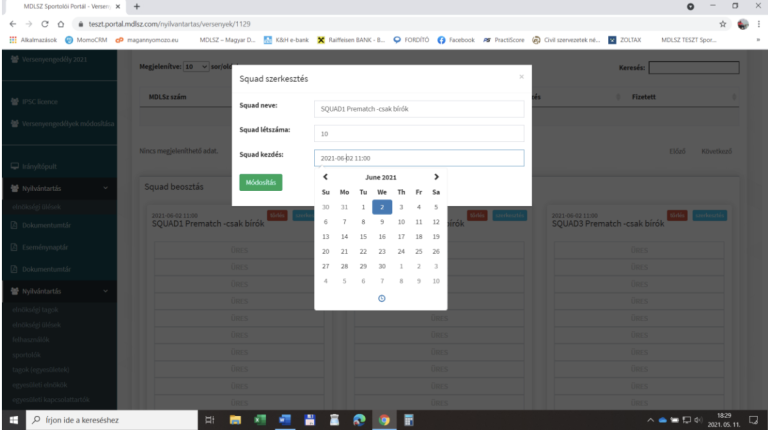
Task: Reload the page in Chrome
Action: (46, 23)
